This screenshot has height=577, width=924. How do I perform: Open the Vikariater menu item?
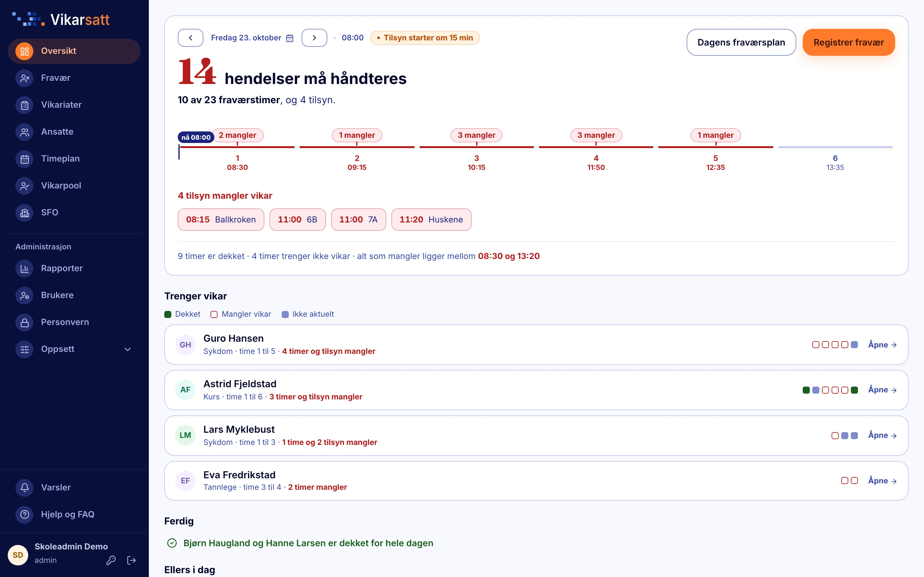(74, 105)
